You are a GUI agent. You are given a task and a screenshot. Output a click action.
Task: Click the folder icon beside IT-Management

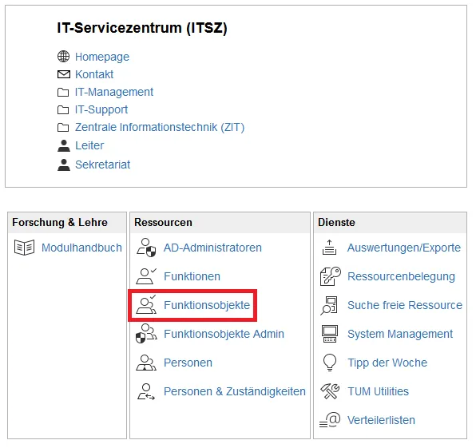(x=63, y=92)
